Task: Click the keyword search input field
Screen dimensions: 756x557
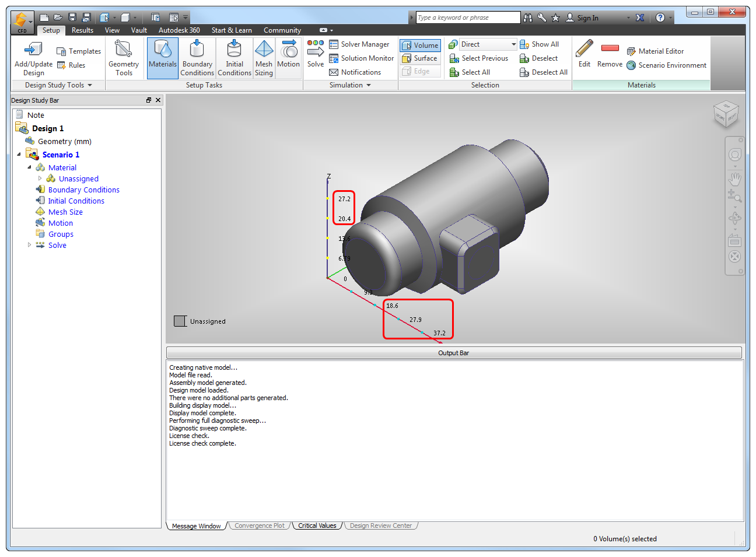Action: click(x=468, y=17)
